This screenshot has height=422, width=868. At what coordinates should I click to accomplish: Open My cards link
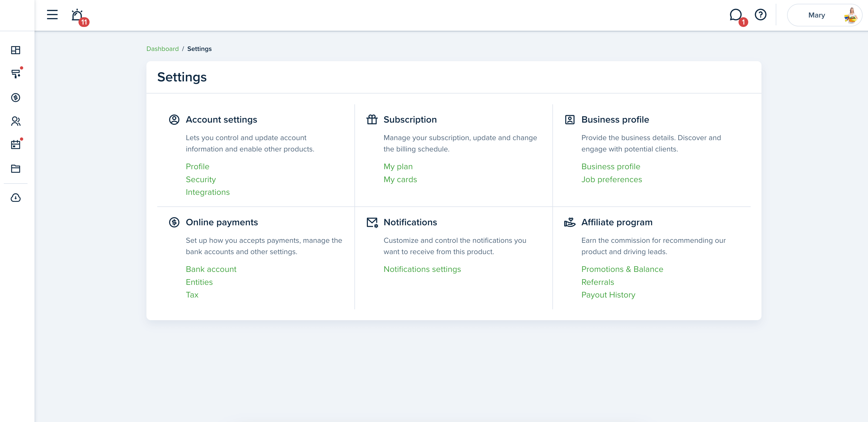[x=400, y=179]
